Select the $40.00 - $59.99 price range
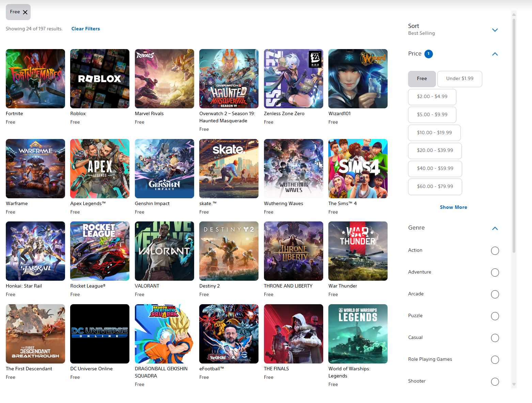 coord(435,169)
